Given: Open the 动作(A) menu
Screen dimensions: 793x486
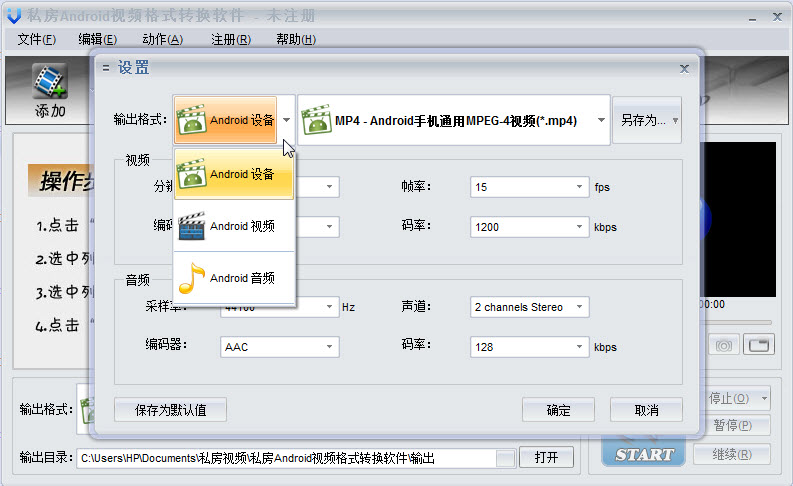Looking at the screenshot, I should [162, 39].
